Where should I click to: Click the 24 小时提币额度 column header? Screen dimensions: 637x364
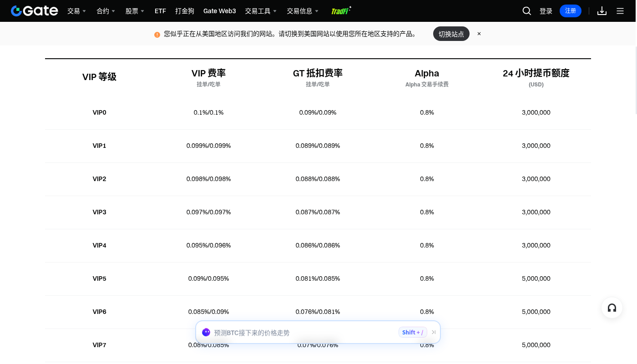point(536,73)
